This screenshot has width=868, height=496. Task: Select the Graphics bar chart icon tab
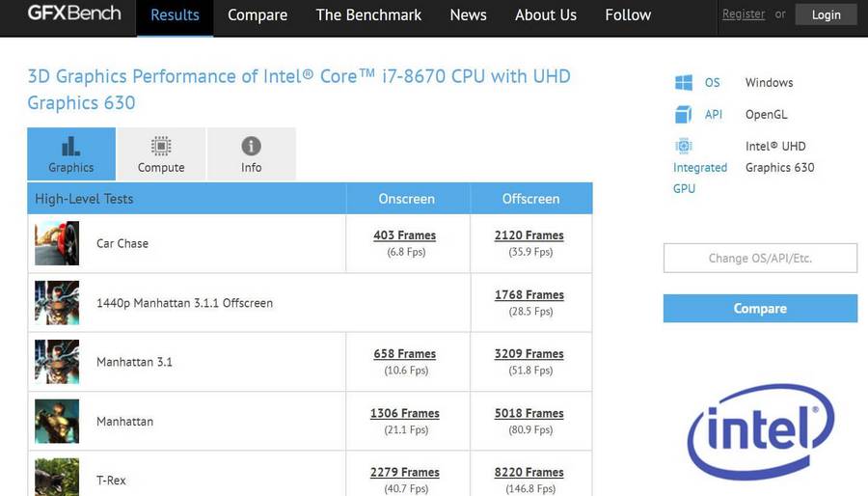(71, 153)
